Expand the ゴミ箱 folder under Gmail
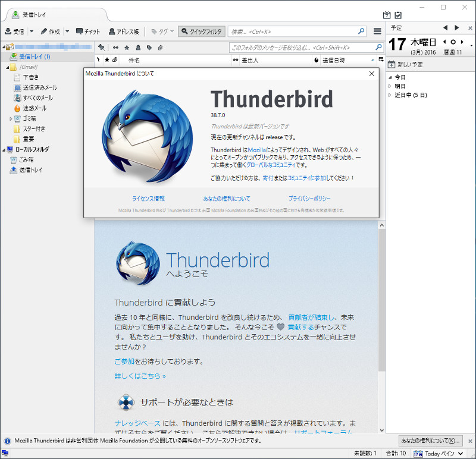476x459 pixels. point(11,119)
